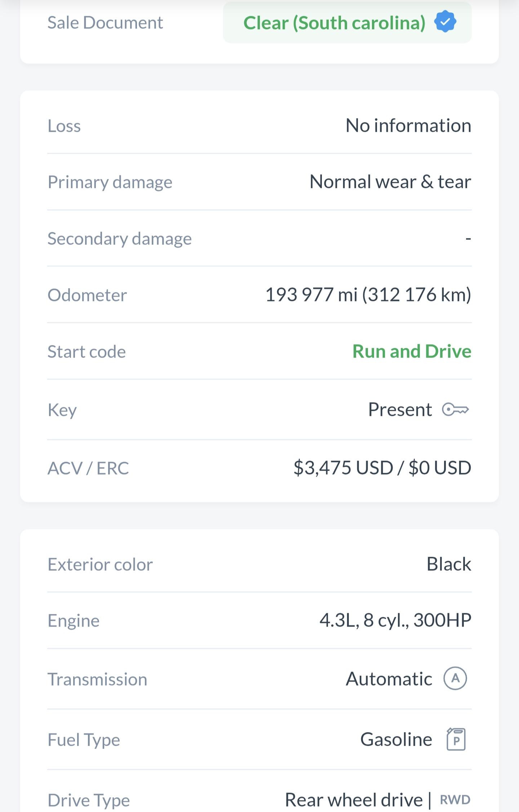
Task: Click the Primary damage label
Action: pos(110,182)
